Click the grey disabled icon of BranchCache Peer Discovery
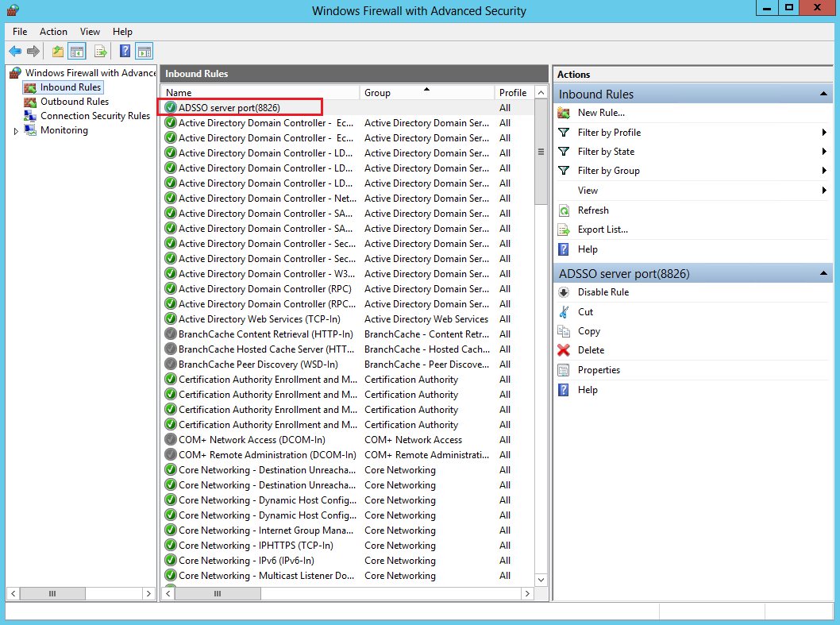840x625 pixels. [x=171, y=364]
